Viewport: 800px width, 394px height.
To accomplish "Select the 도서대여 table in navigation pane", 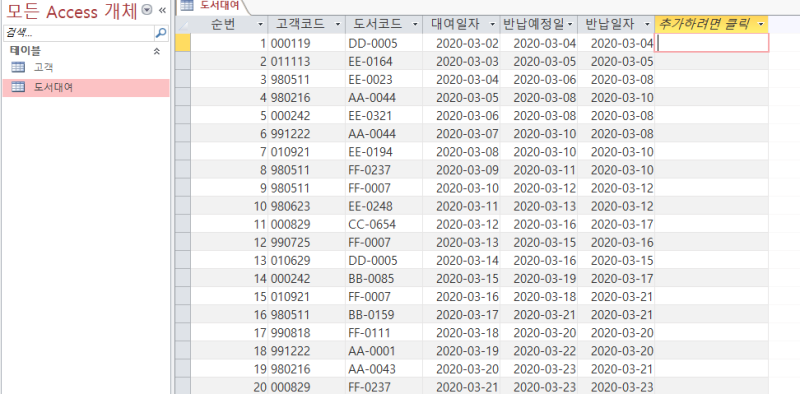I will (x=86, y=87).
